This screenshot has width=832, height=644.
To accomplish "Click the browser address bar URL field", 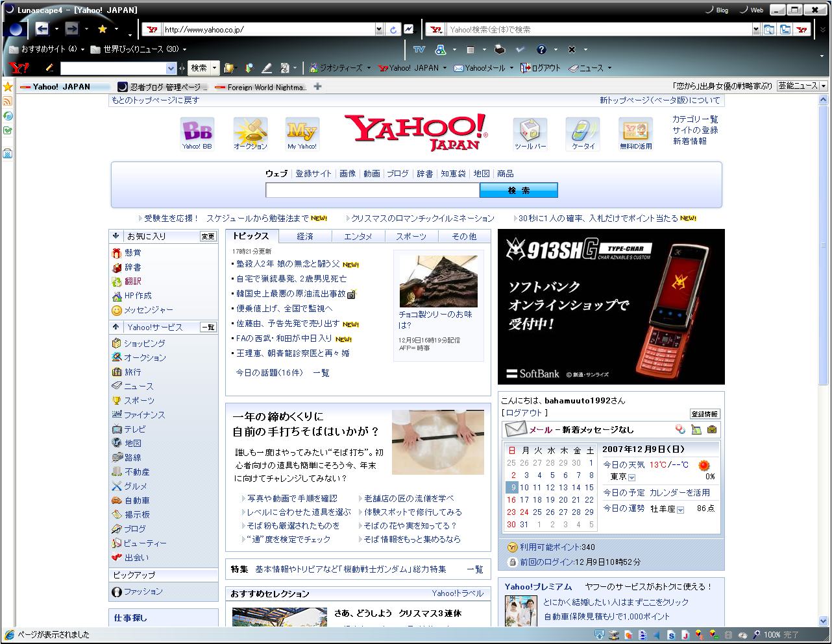I will pyautogui.click(x=268, y=29).
